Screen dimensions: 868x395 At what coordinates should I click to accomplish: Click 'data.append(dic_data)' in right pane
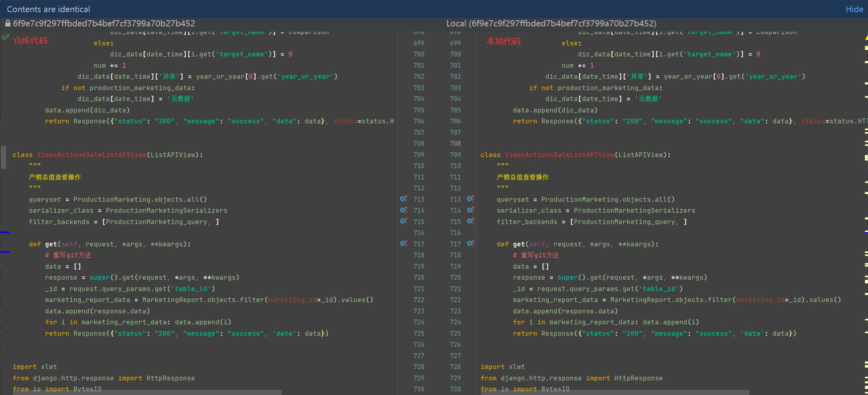point(555,110)
